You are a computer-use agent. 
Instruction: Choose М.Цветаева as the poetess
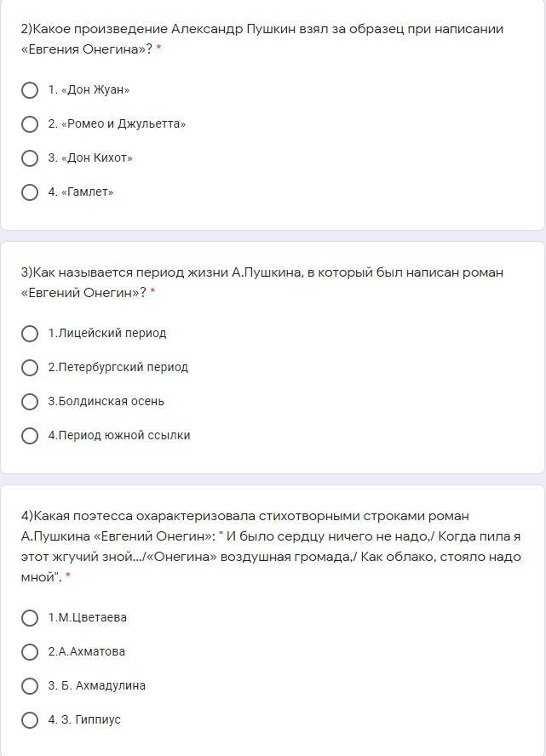coord(30,618)
